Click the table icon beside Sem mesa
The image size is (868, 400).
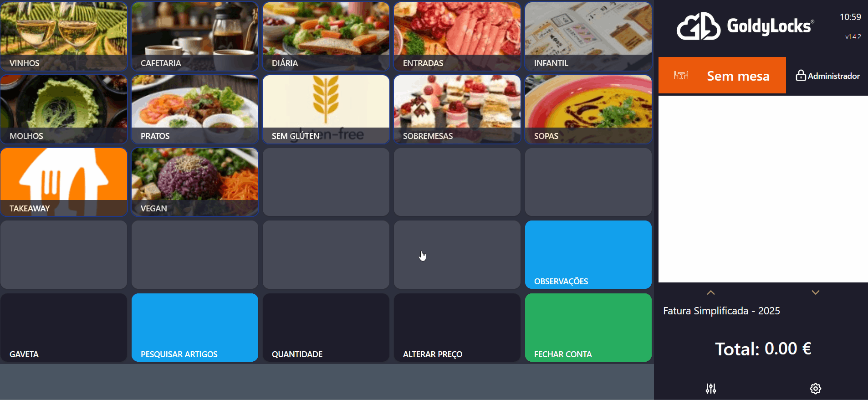[681, 76]
